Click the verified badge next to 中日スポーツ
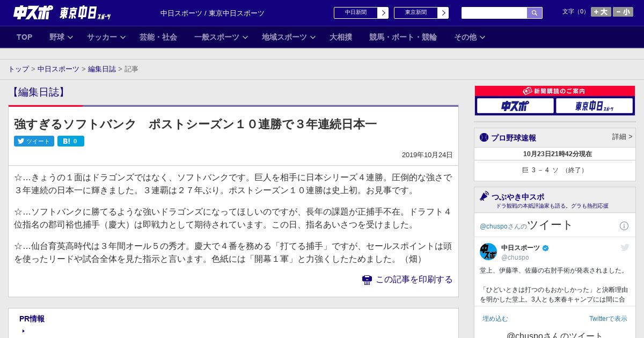Screen dimensions: 644x338 [546, 248]
